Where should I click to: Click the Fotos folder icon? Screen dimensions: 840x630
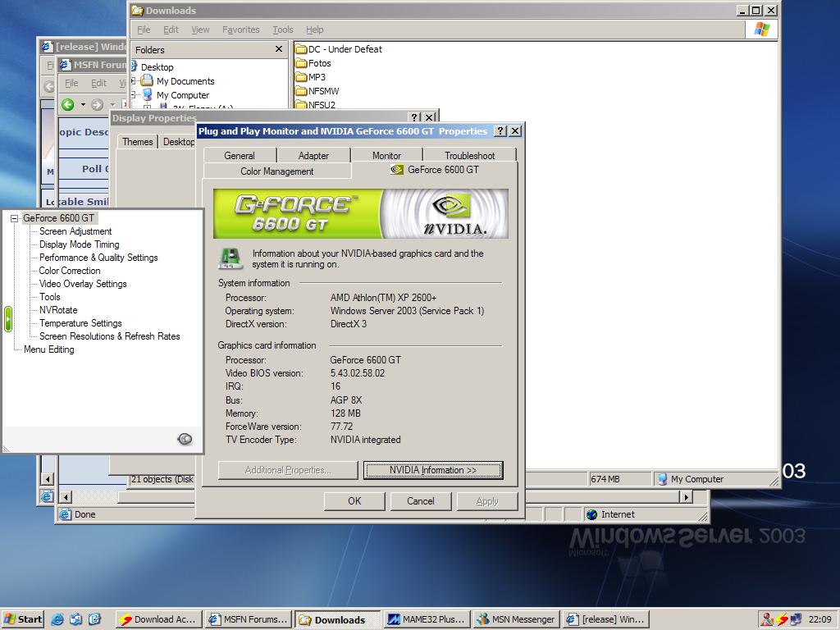[301, 63]
